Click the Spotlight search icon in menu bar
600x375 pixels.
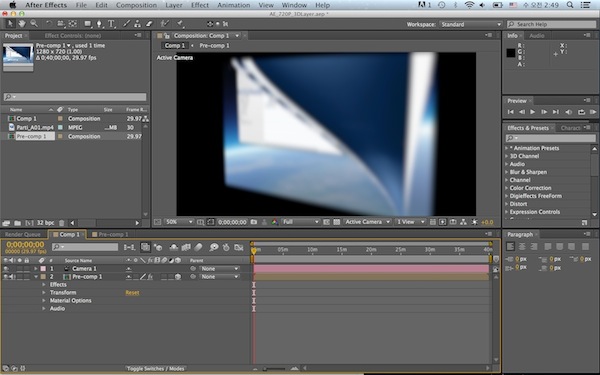pyautogui.click(x=570, y=5)
